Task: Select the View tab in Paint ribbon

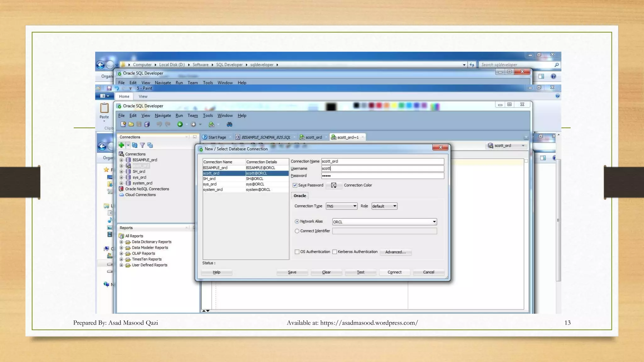Action: coord(143,96)
